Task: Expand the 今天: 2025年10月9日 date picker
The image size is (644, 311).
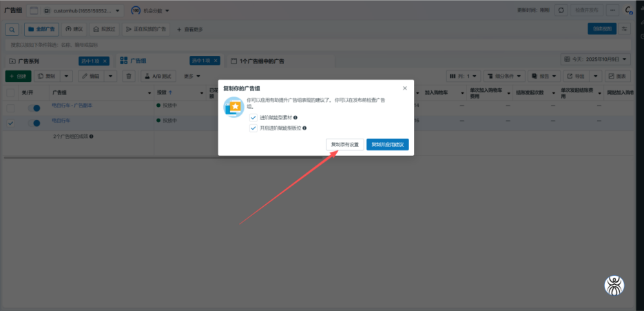Action: click(x=595, y=60)
